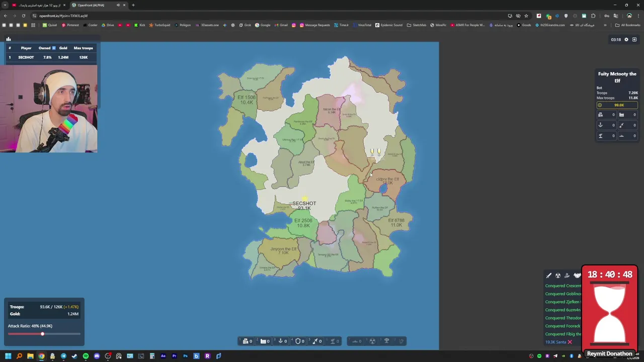The image size is (644, 362).
Task: Select the Atom Bomb icon
Action: click(372, 341)
